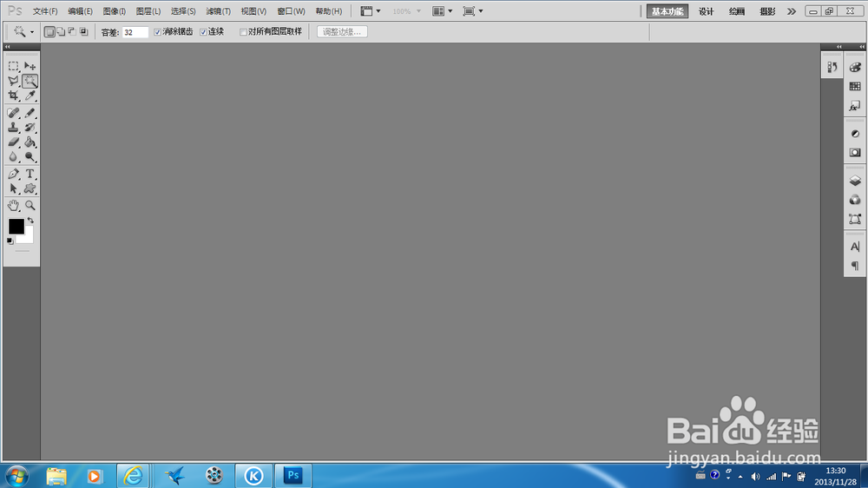Expand the History panel dock arrows
The image size is (868, 488).
pos(839,47)
